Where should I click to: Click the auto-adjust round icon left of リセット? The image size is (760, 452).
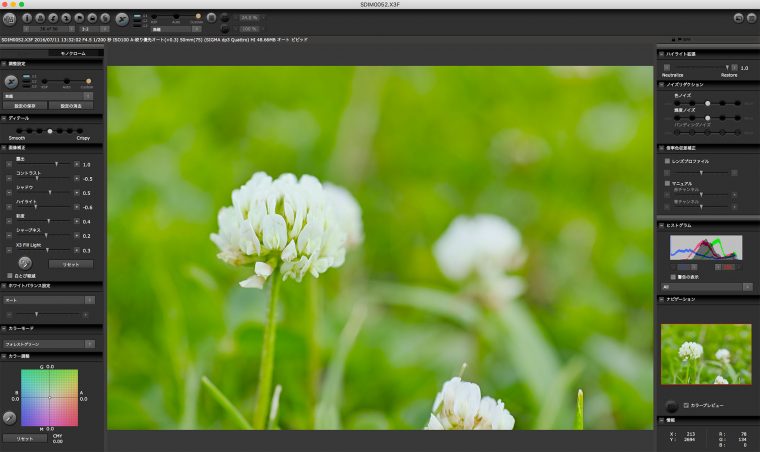click(x=25, y=263)
